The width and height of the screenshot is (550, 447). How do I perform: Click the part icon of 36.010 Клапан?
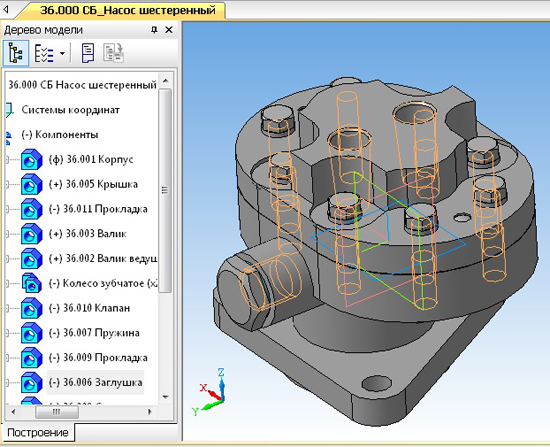32,308
